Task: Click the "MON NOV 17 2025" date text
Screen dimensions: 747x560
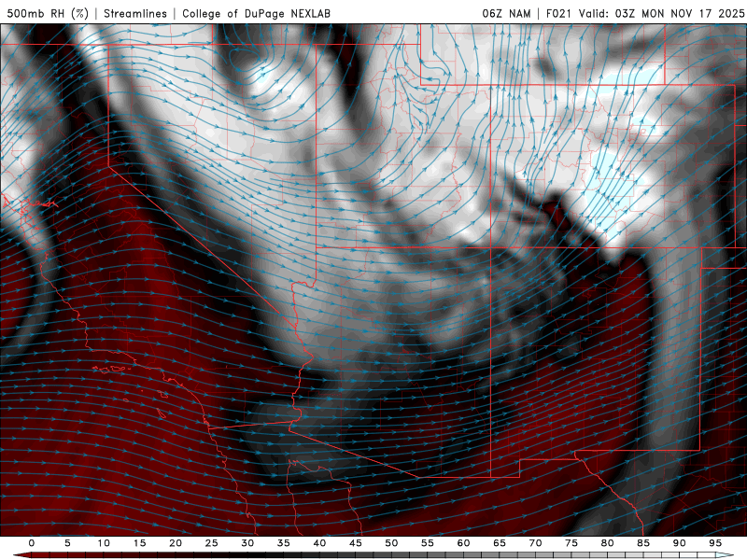Action: point(693,13)
